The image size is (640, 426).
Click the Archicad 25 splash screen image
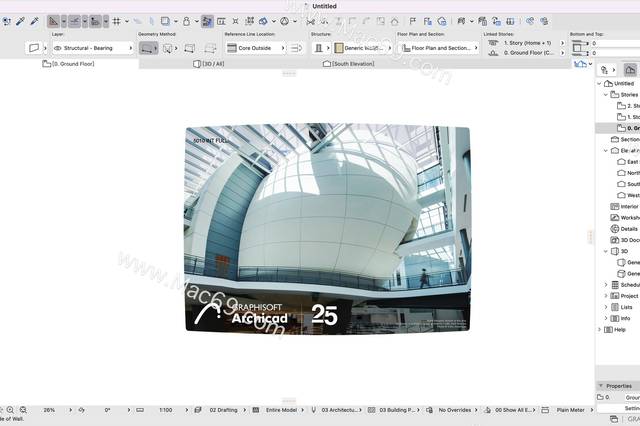pyautogui.click(x=327, y=229)
